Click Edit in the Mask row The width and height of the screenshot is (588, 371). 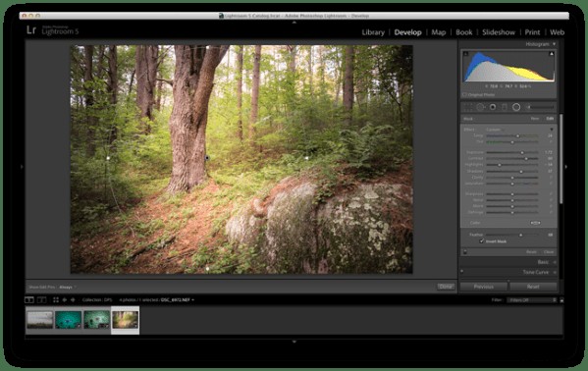550,119
